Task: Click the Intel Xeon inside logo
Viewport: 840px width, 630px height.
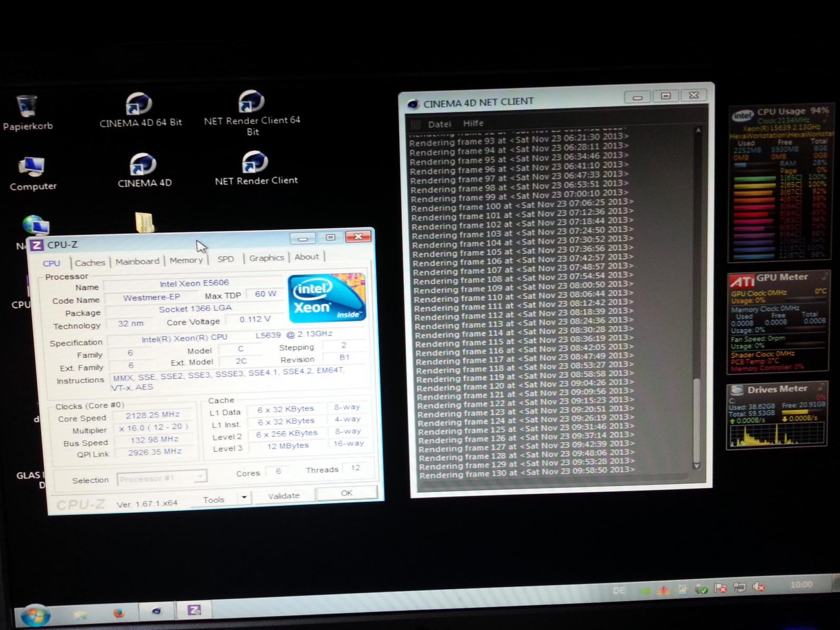Action: [x=327, y=297]
